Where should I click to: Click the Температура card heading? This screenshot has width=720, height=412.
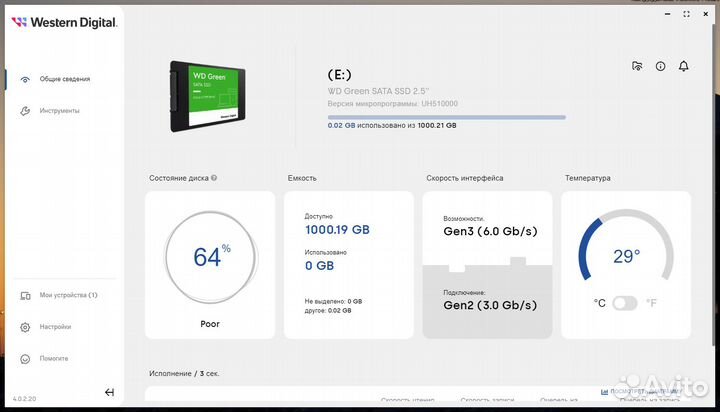pos(588,178)
